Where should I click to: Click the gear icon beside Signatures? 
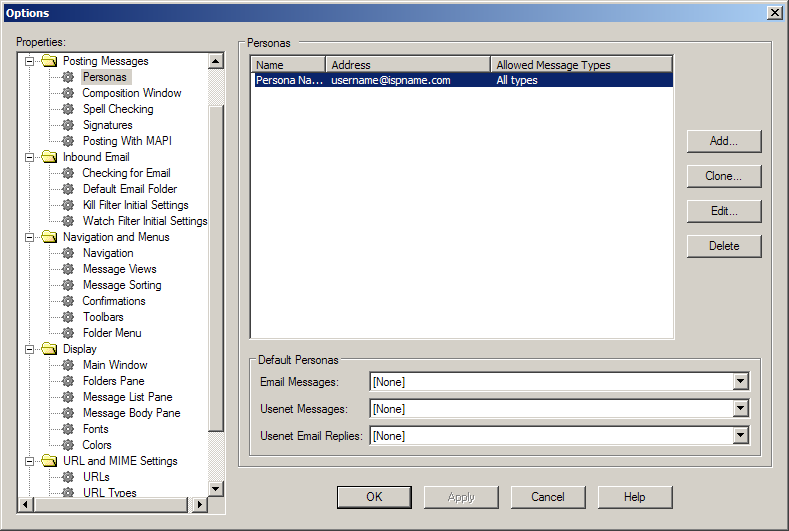coord(68,125)
